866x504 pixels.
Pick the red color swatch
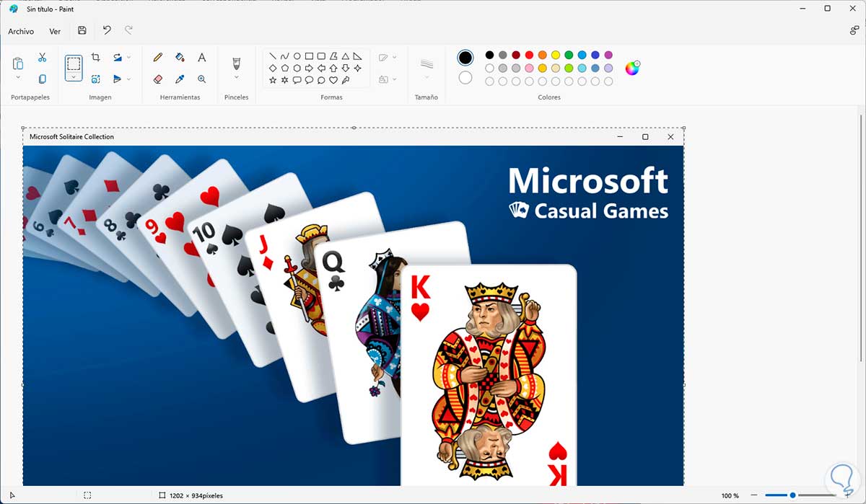tap(529, 55)
